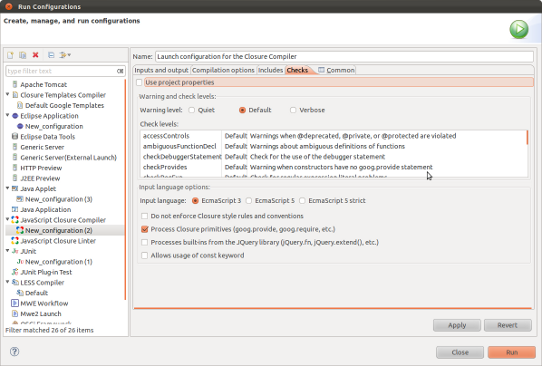Click the New launch configuration icon
542x366 pixels.
tap(10, 55)
